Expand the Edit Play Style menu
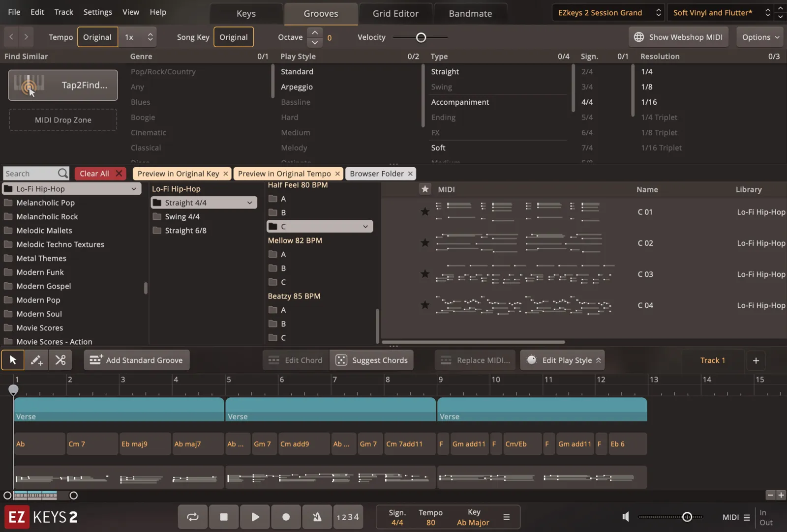The image size is (787, 532). pyautogui.click(x=562, y=360)
